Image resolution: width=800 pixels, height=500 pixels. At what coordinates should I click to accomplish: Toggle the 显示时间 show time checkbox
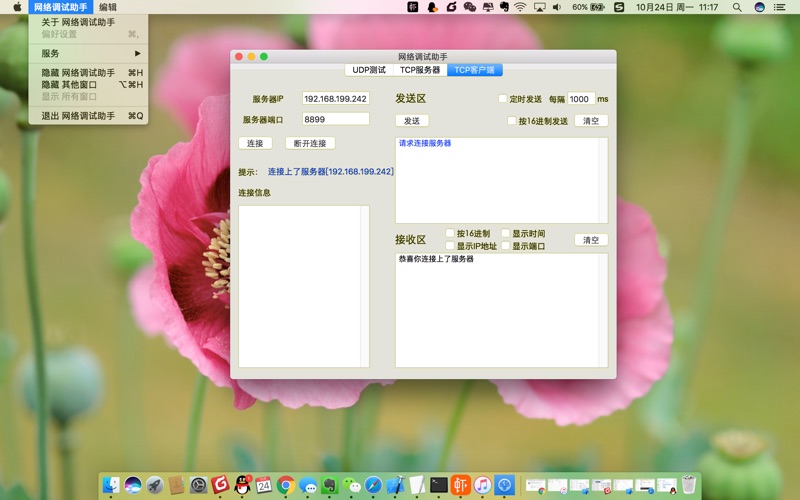coord(506,233)
